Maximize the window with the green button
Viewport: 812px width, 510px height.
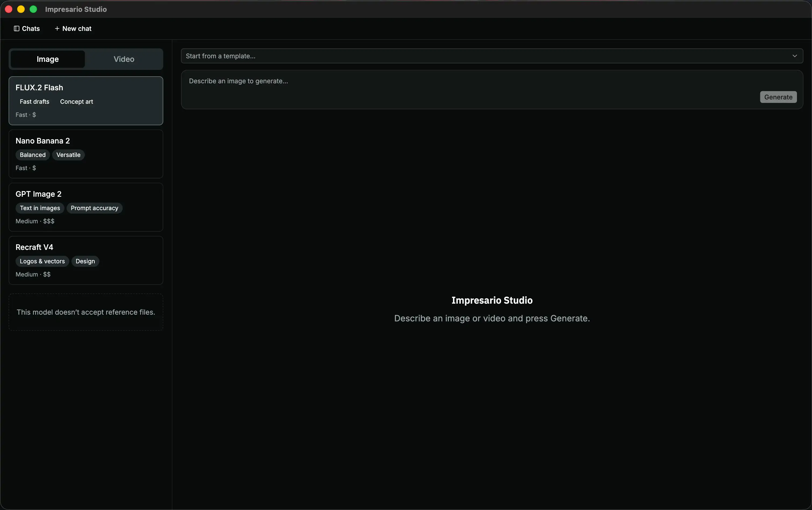point(33,9)
